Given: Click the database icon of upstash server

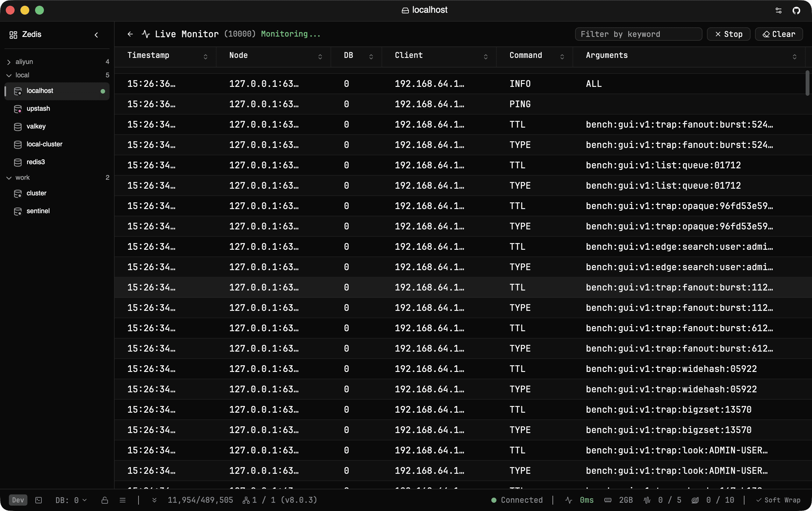Looking at the screenshot, I should click(x=18, y=109).
